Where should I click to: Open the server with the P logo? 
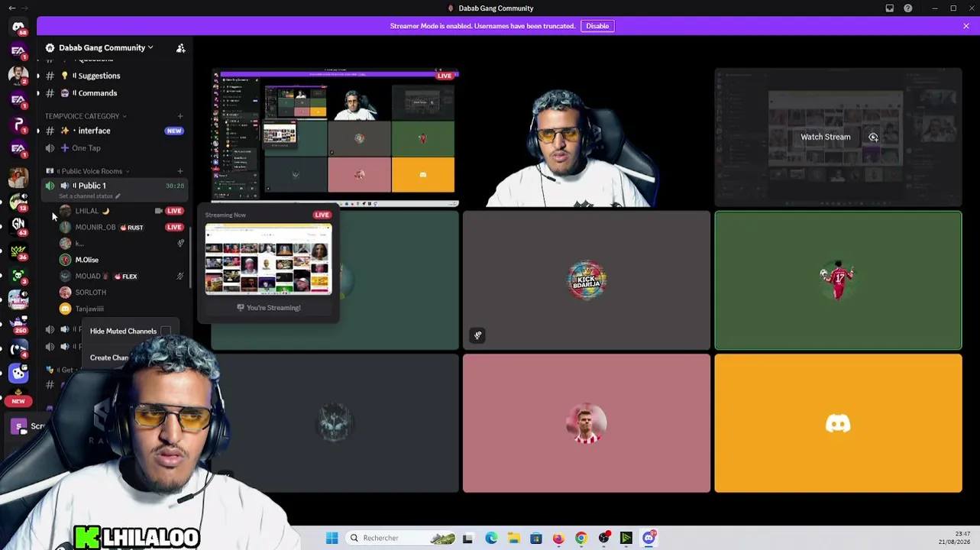coord(18,125)
